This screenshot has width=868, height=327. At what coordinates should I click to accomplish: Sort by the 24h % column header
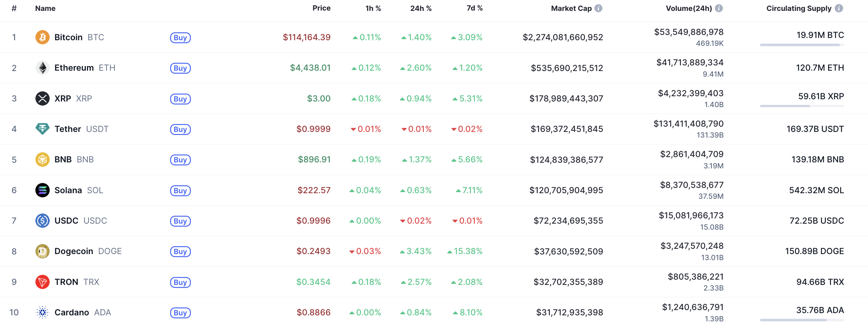click(420, 8)
